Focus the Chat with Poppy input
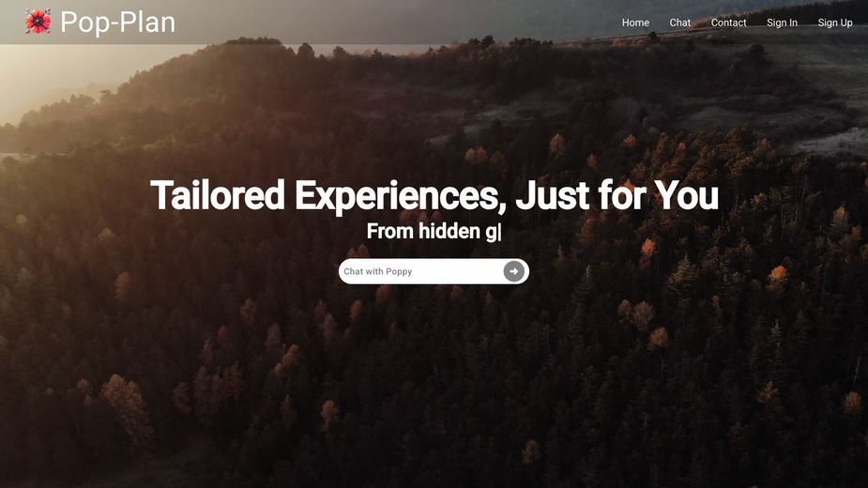Screen dimensions: 868x488 pyautogui.click(x=422, y=271)
